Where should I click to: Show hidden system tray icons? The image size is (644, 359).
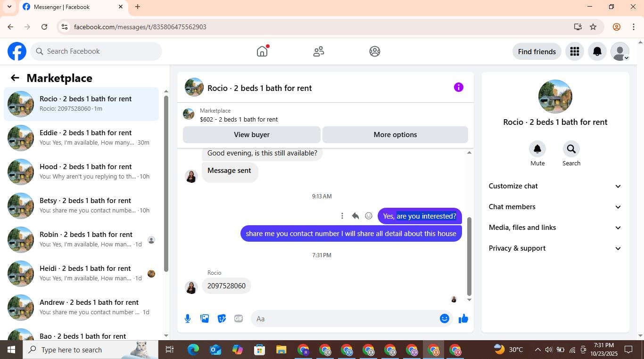pos(537,350)
